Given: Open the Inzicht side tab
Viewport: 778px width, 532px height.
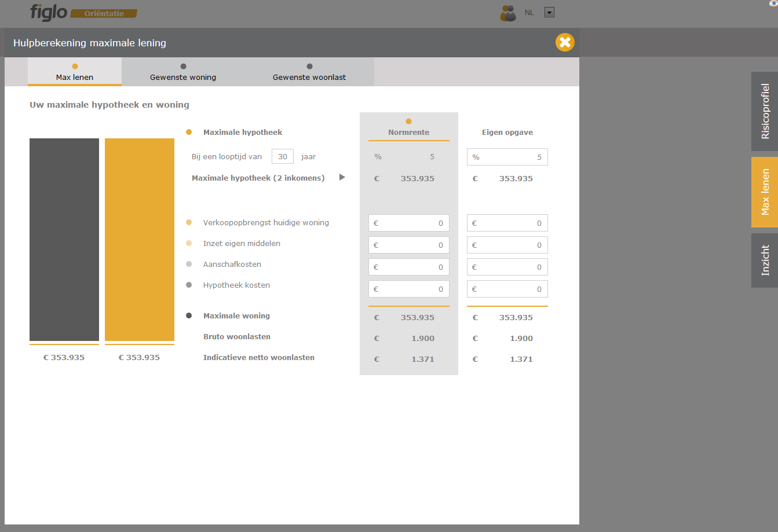Looking at the screenshot, I should (765, 261).
